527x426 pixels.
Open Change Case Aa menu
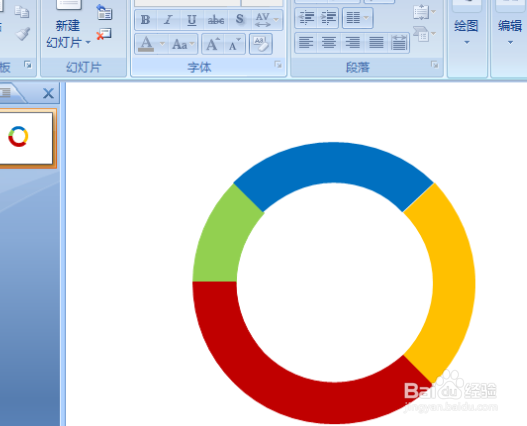point(183,44)
